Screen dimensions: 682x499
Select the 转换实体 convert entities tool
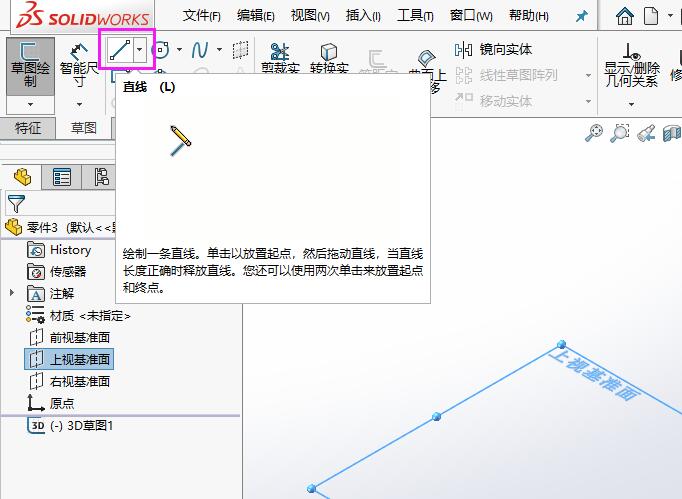pos(329,58)
